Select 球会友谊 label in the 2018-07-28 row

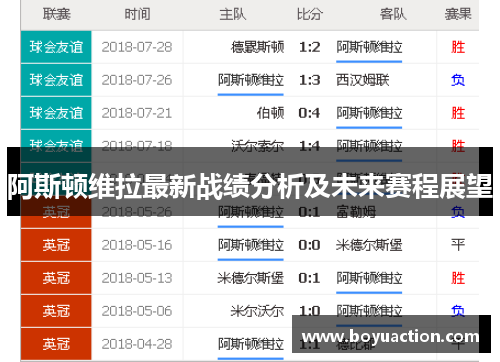click(56, 47)
